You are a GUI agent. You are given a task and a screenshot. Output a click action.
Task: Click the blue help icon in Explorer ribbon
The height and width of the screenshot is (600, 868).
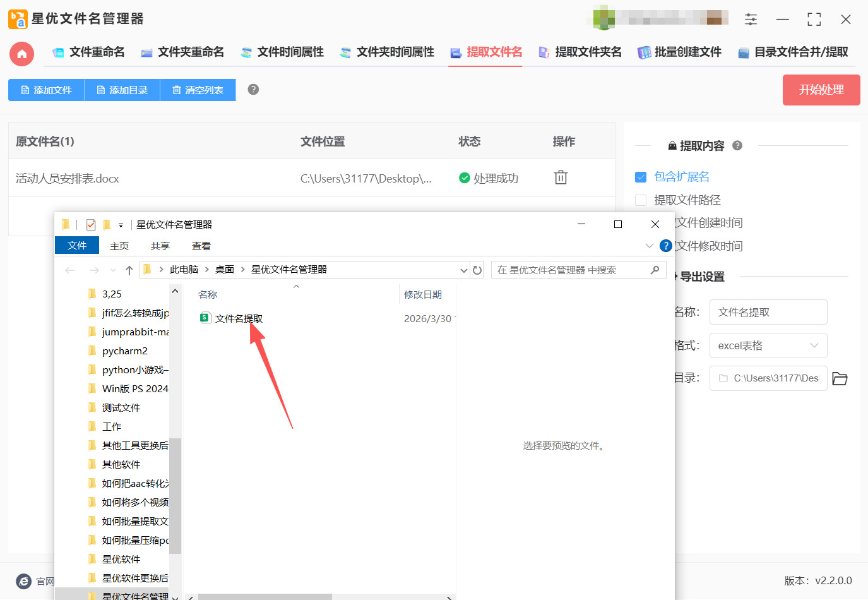[x=665, y=246]
